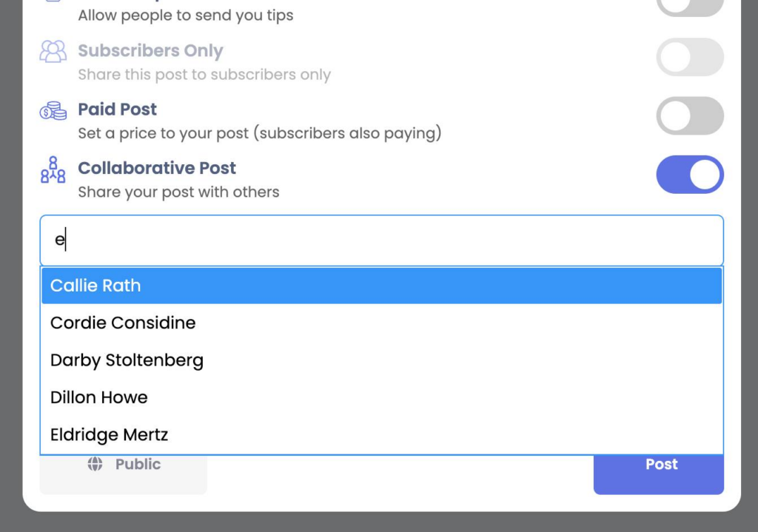Pick Darby Stoltenberg from dropdown
This screenshot has width=758, height=532.
(381, 360)
